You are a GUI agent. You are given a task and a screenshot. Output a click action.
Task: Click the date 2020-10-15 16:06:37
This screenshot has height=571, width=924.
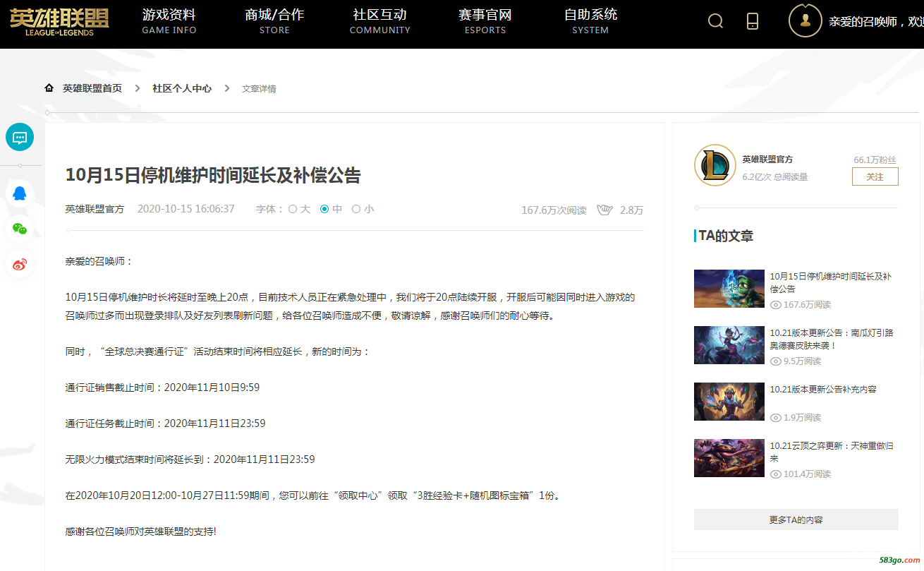186,209
